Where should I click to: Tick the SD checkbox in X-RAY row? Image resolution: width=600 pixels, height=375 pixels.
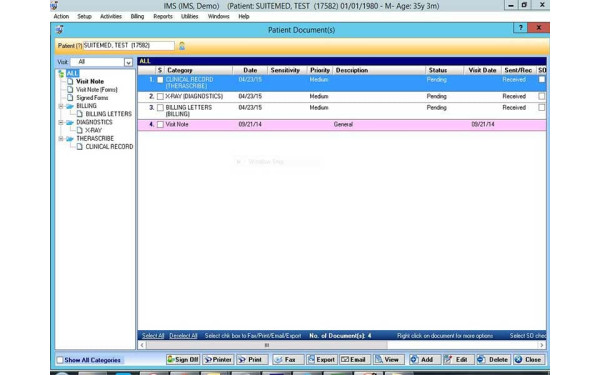(x=541, y=96)
